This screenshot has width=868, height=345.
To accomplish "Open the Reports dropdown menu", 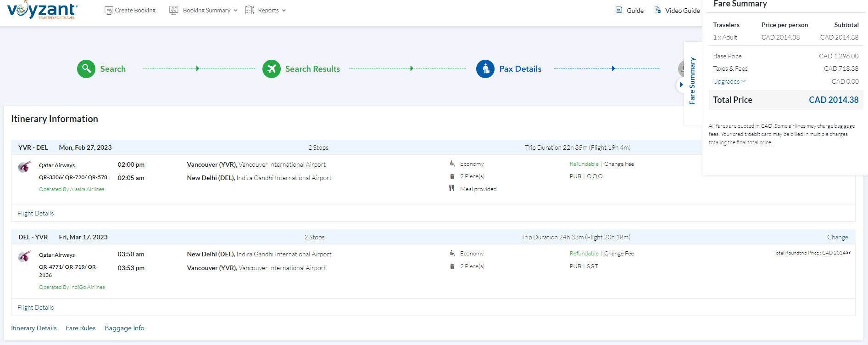I will tap(266, 10).
